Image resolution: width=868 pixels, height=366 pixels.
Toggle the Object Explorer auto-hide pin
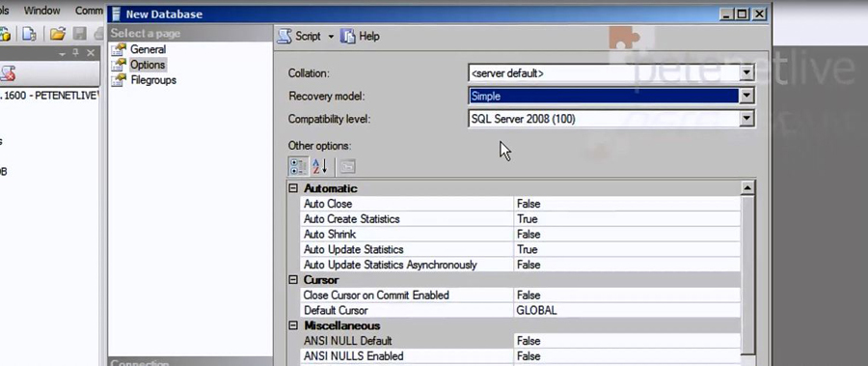pos(76,53)
